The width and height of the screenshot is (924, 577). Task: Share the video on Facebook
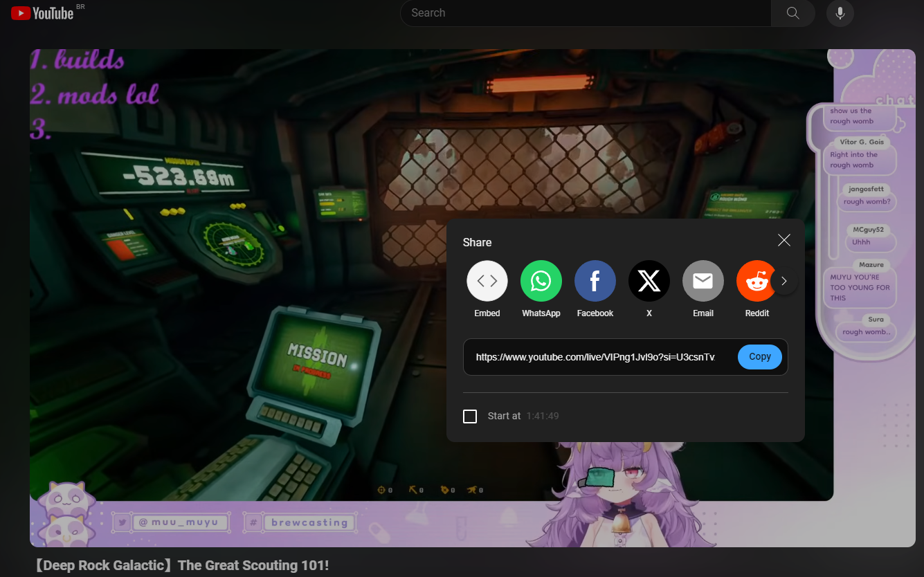(595, 281)
